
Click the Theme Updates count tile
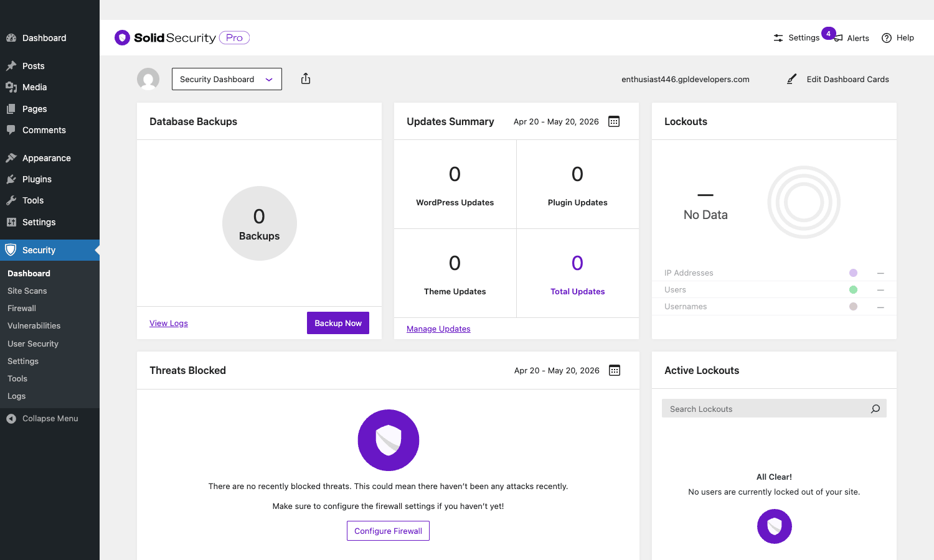coord(455,273)
